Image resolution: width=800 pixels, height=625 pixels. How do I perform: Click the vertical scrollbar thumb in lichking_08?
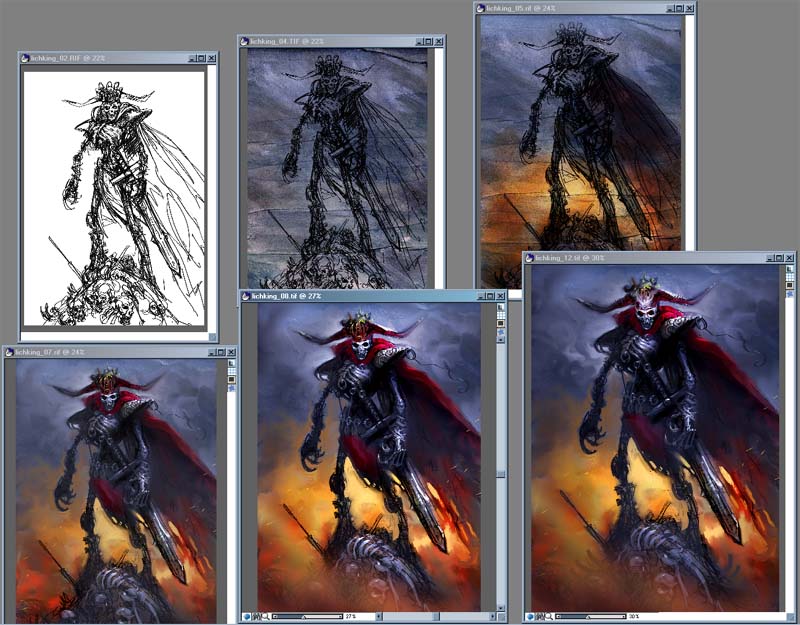point(501,474)
